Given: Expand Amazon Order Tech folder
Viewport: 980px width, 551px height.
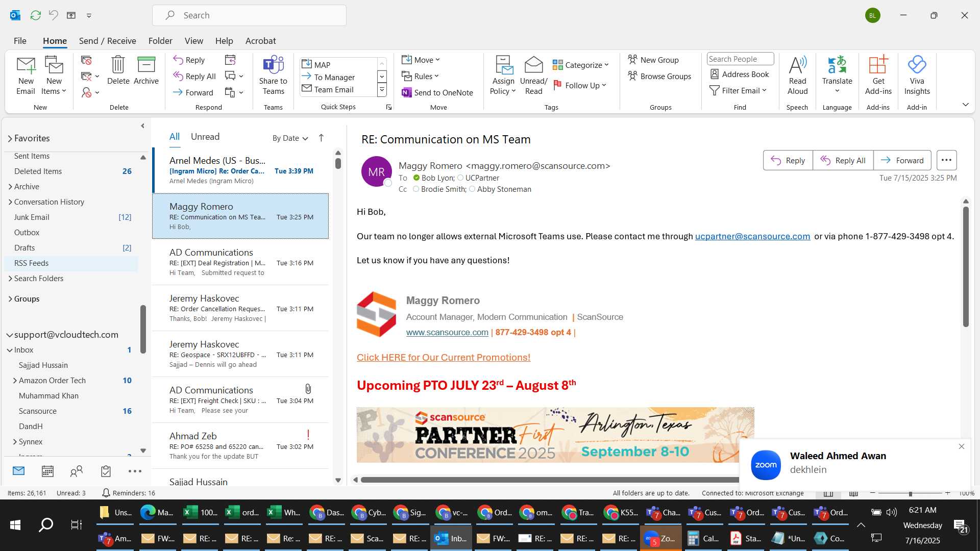Looking at the screenshot, I should click(x=15, y=381).
